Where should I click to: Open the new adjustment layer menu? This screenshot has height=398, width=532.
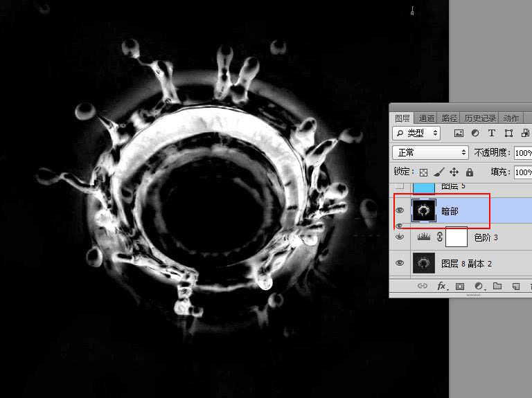[x=479, y=286]
